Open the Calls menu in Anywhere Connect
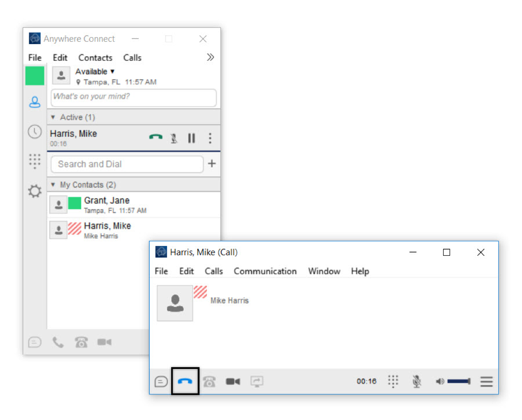Screen dimensions: 522x420 click(132, 58)
